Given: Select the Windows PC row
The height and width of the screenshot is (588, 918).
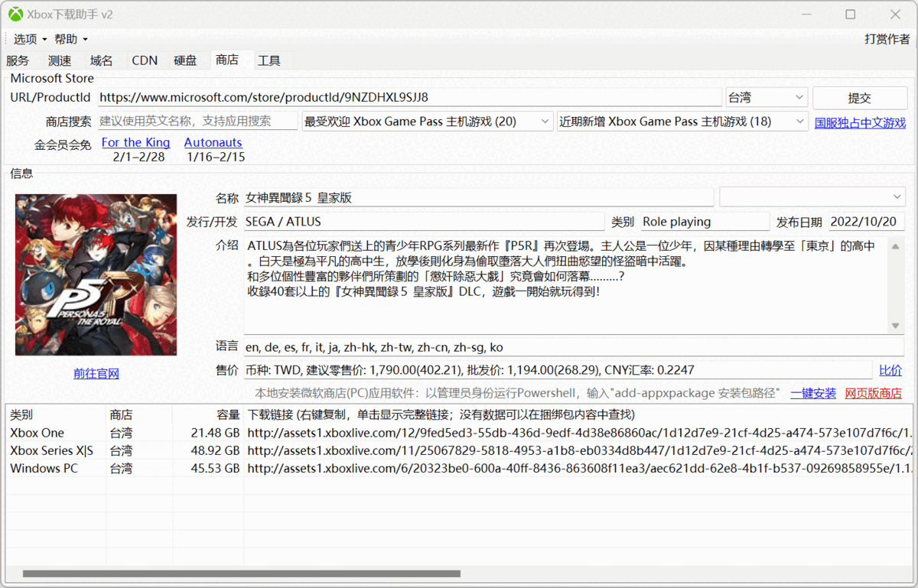Looking at the screenshot, I should point(459,468).
